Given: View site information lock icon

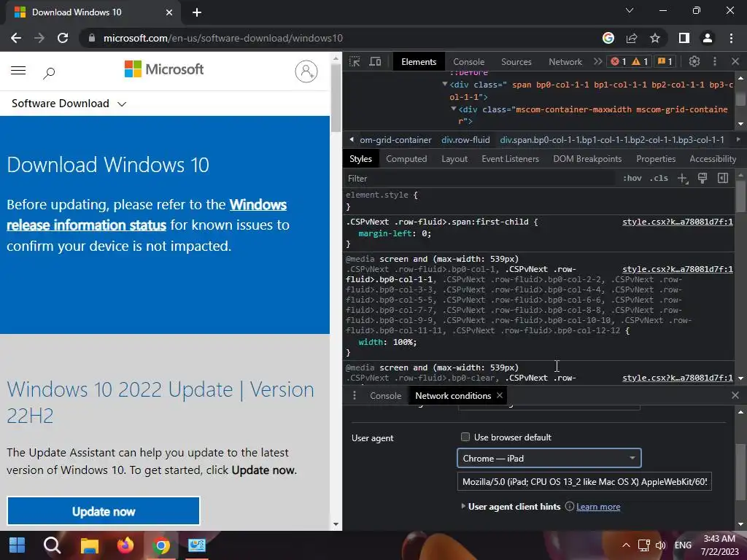Looking at the screenshot, I should (x=91, y=38).
